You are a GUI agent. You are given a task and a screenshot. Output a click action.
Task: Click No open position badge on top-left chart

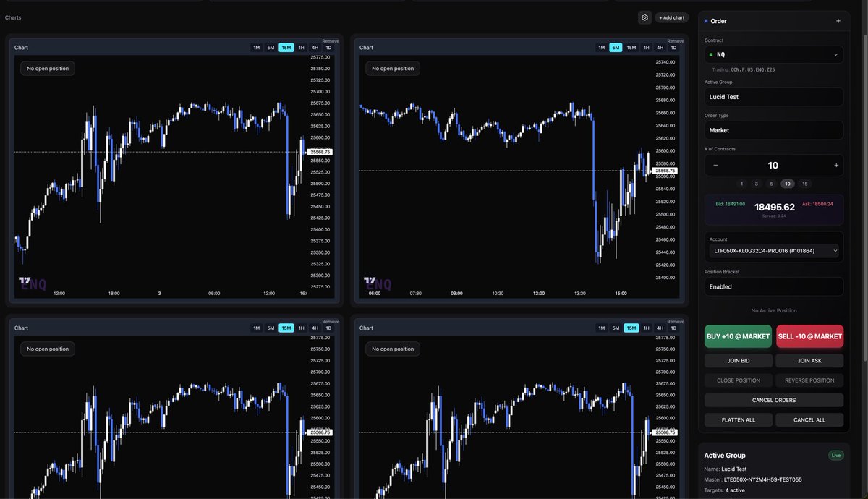48,69
